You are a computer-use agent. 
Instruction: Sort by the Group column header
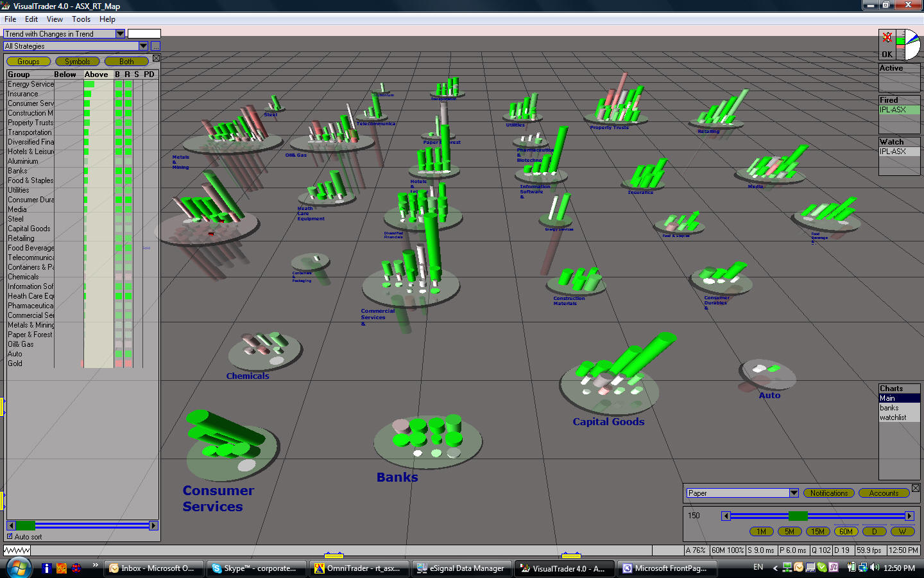(19, 74)
